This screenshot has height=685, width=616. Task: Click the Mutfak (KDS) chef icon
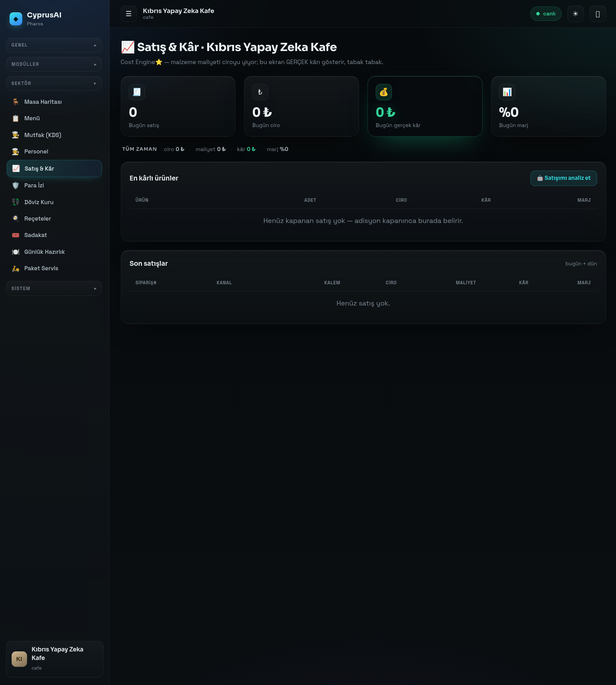[16, 135]
